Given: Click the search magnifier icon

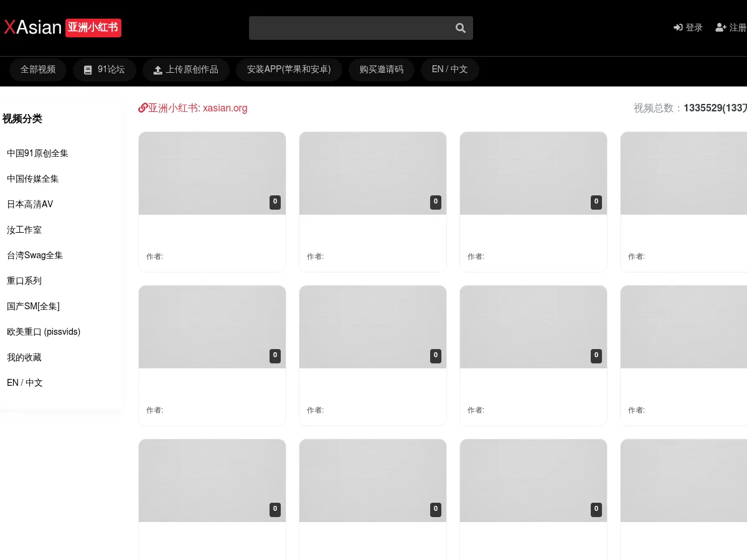Looking at the screenshot, I should click(461, 28).
